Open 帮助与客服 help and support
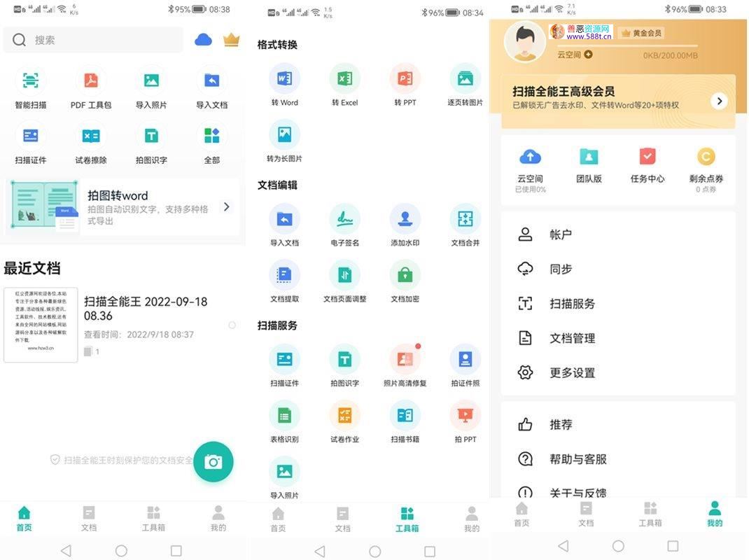Viewport: 749px width, 560px height. [x=577, y=459]
